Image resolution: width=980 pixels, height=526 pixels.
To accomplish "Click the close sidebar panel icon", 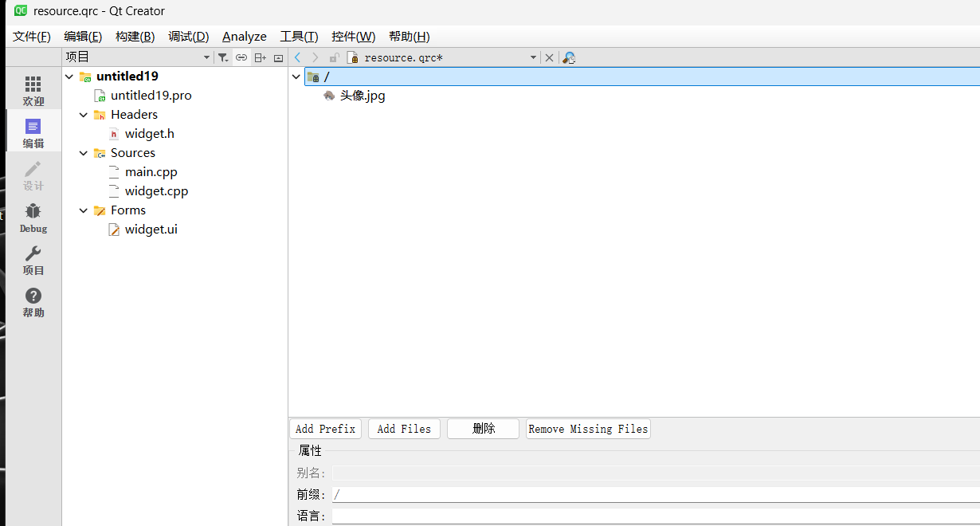I will point(278,57).
